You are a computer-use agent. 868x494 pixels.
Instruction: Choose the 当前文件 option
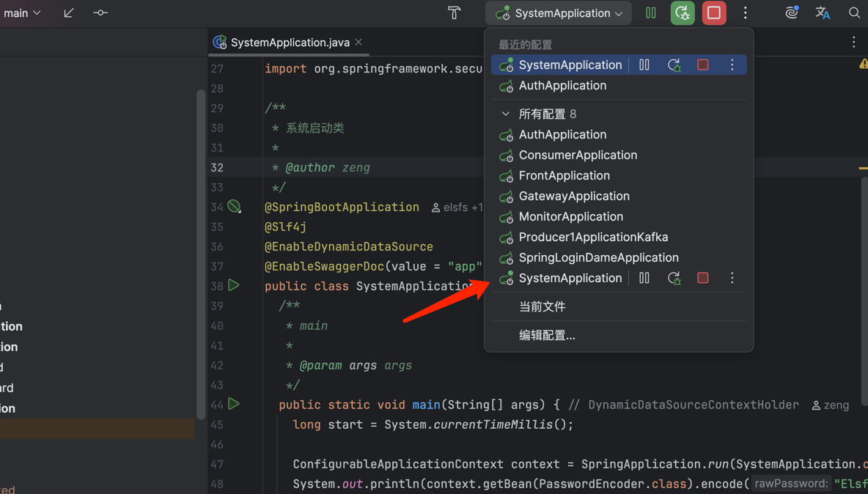coord(542,306)
